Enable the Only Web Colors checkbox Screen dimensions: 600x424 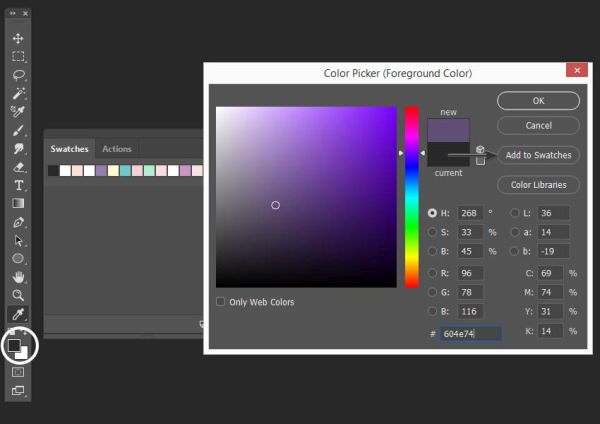coord(220,302)
